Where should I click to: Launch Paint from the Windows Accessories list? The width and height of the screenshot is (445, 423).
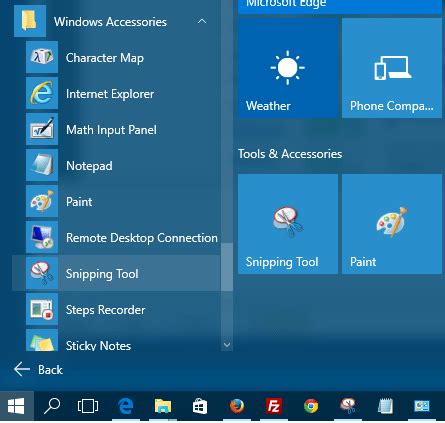116,202
